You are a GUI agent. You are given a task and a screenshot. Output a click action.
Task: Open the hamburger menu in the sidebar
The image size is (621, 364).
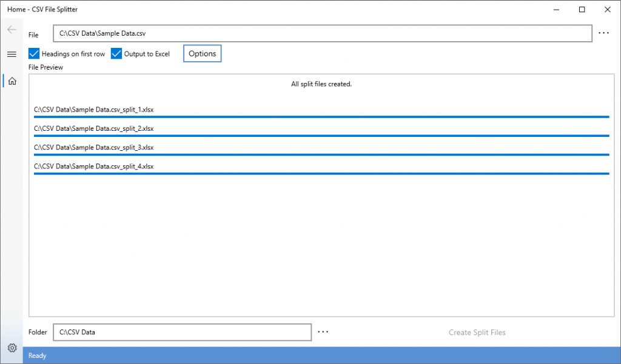11,54
